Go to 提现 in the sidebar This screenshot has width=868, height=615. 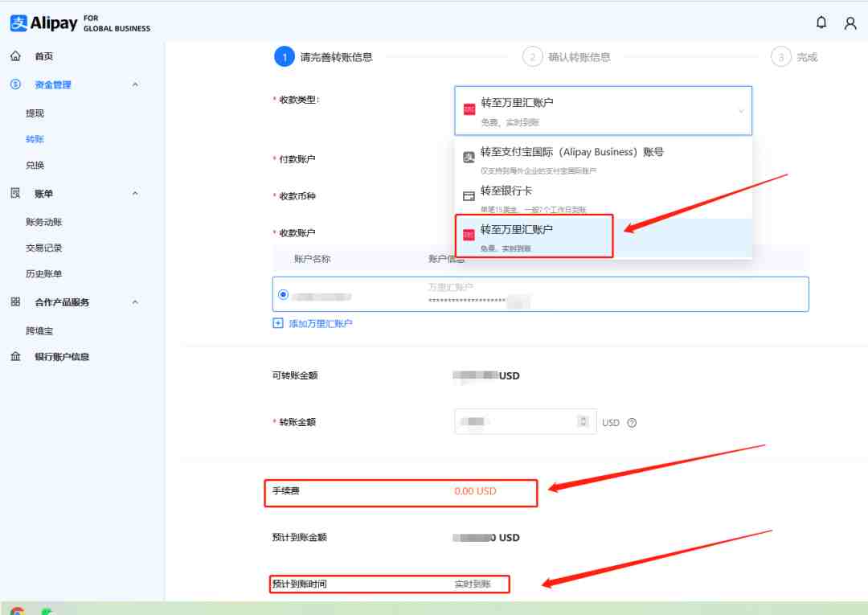click(x=35, y=113)
